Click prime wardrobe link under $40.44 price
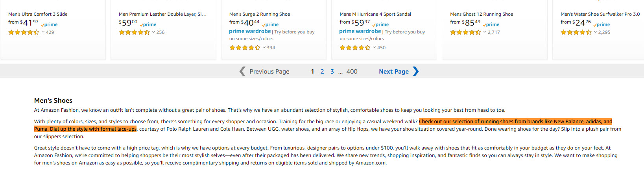Screen dimensions: 644x172 pos(250,31)
